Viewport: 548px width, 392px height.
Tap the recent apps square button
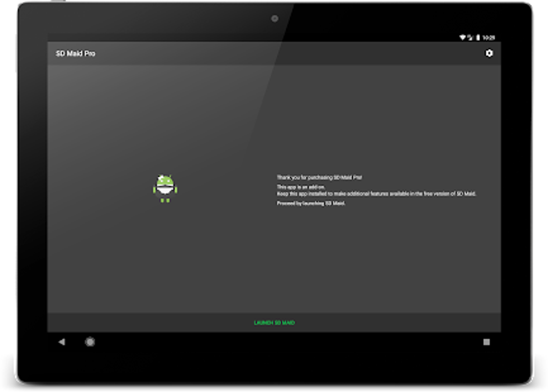pyautogui.click(x=486, y=342)
